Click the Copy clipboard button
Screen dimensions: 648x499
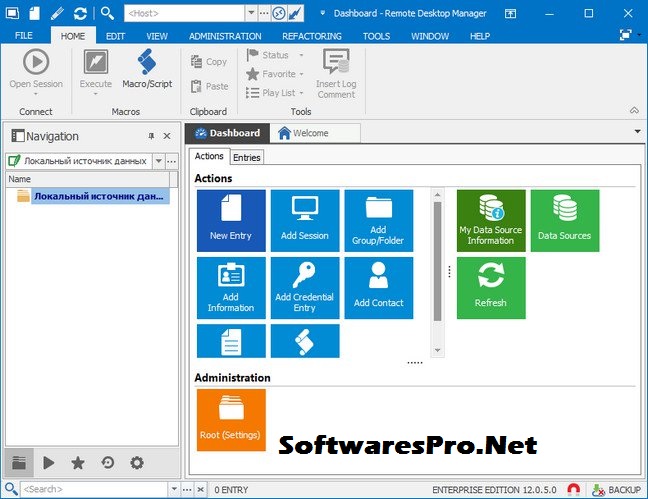pyautogui.click(x=209, y=62)
